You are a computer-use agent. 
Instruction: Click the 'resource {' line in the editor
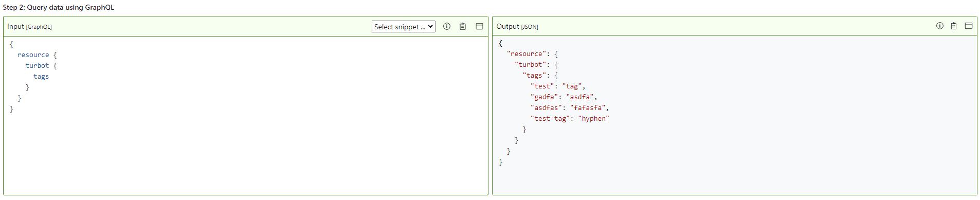coord(37,55)
